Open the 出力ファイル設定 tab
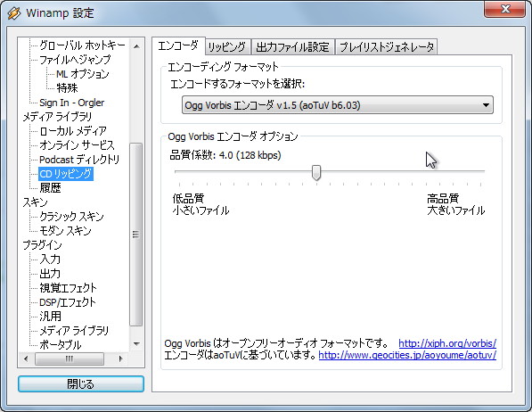 click(292, 47)
